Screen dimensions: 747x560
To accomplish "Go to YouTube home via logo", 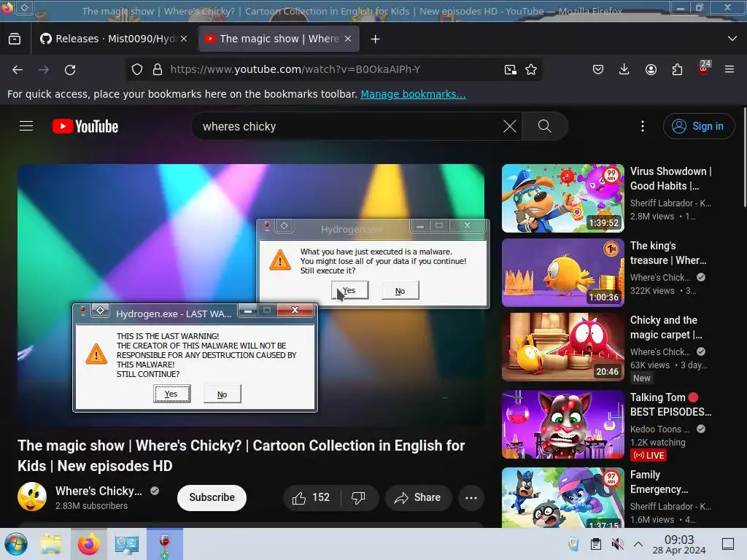I will (x=85, y=126).
